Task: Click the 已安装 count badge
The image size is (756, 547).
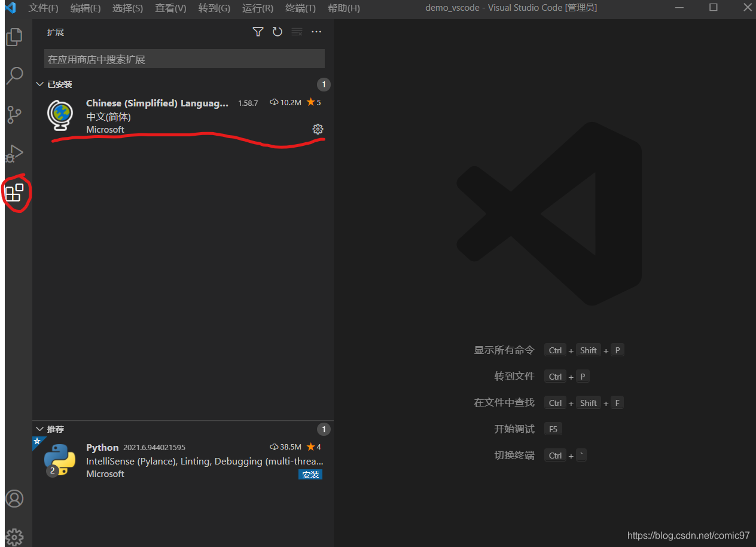Action: tap(324, 84)
